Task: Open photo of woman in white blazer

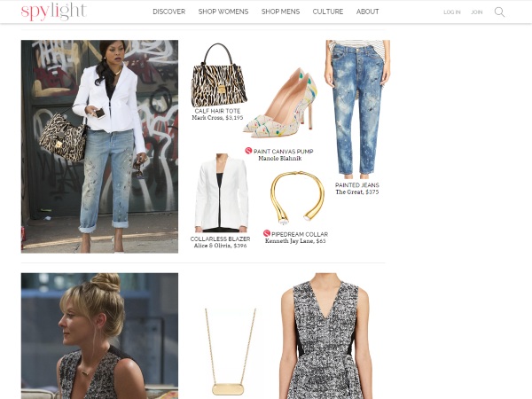Action: pos(99,146)
